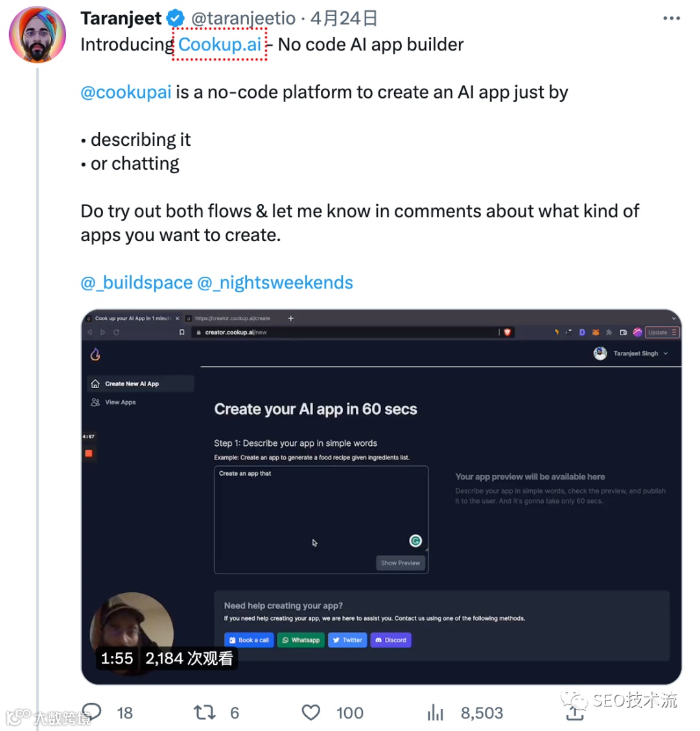
Task: Open tweet view analytics bar-chart icon
Action: tap(435, 713)
